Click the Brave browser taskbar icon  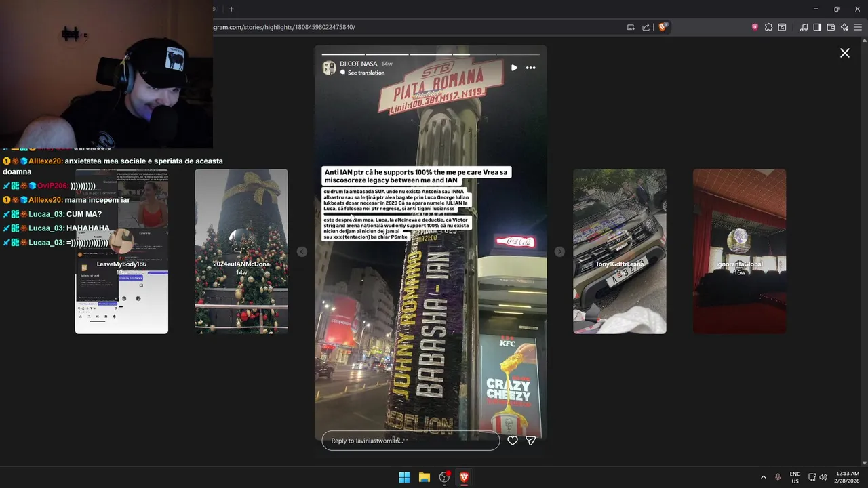tap(464, 477)
